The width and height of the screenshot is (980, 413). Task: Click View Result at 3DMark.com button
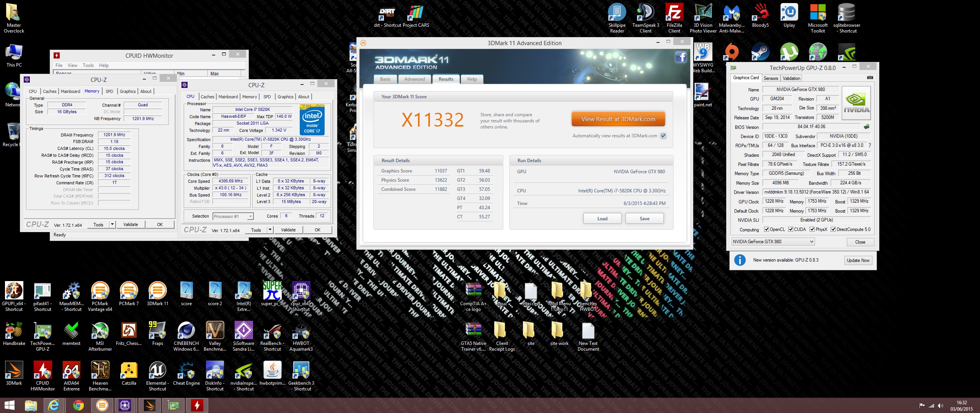(618, 119)
